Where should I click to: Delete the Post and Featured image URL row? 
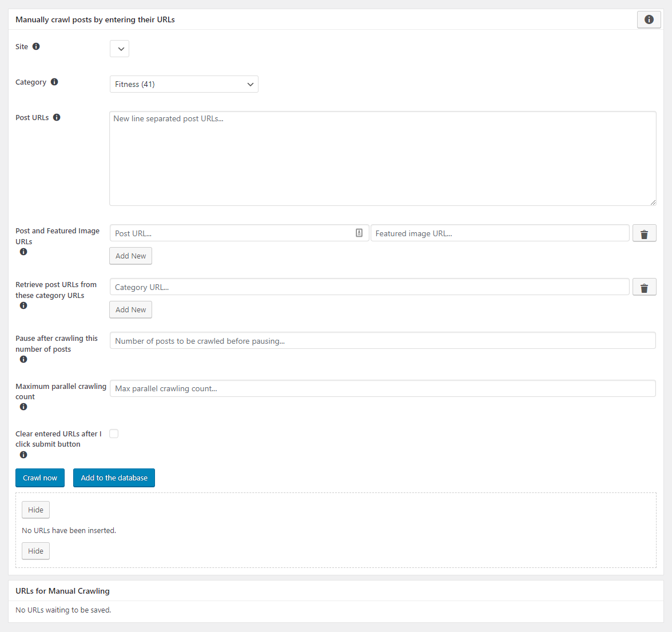[x=644, y=233]
